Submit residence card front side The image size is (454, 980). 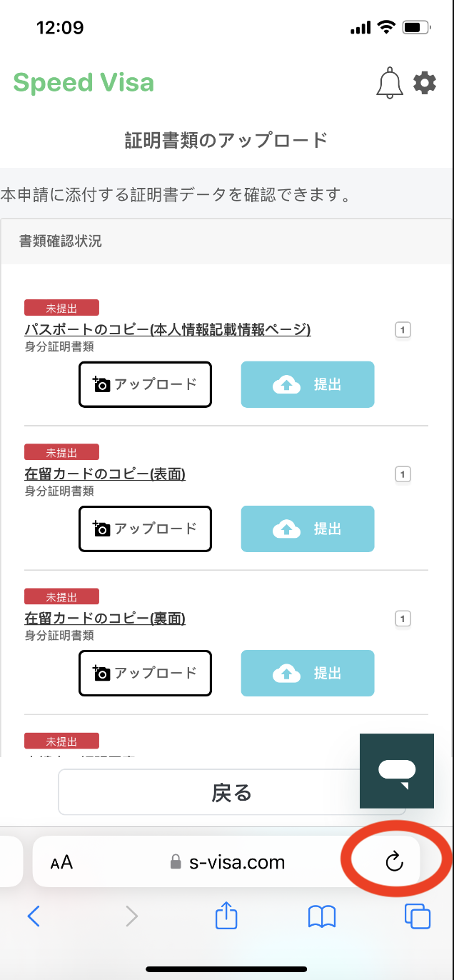click(x=308, y=529)
